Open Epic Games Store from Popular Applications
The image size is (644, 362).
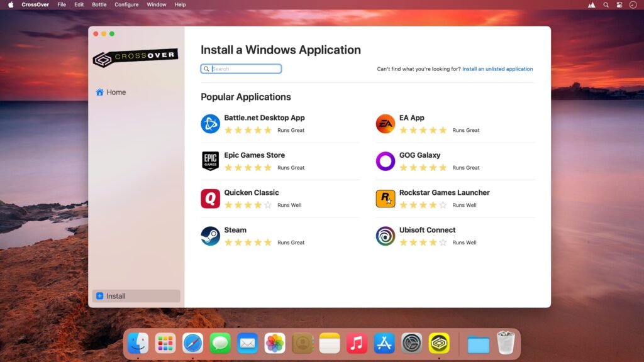[x=211, y=161]
